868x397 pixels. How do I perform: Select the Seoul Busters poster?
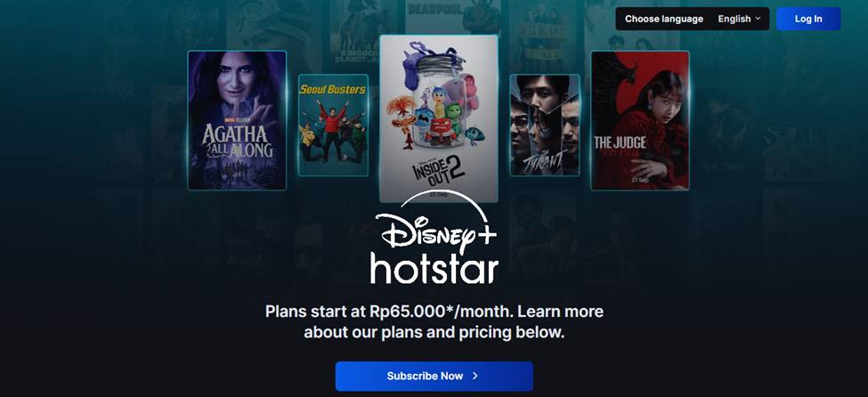click(x=333, y=126)
